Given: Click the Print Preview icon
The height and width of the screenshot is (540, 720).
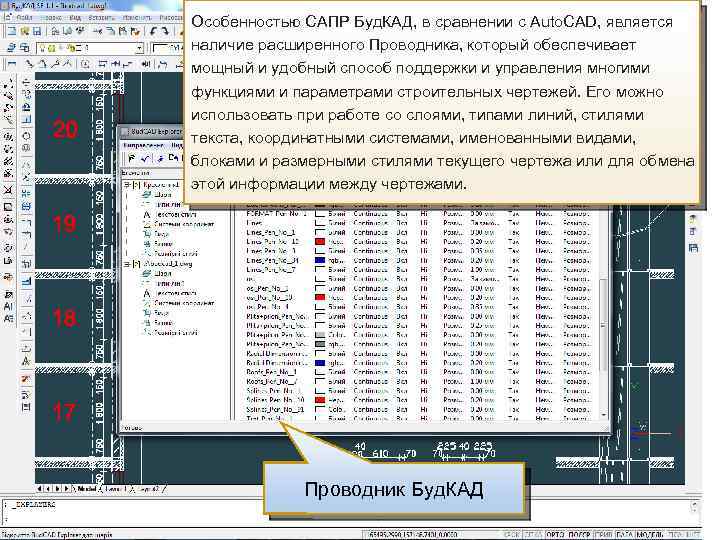Looking at the screenshot, I should (67, 31).
